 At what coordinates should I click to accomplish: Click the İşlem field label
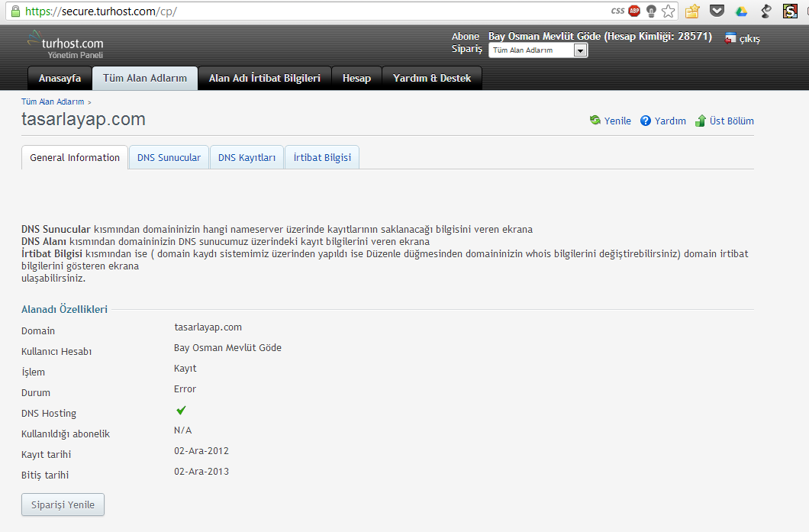click(x=33, y=372)
